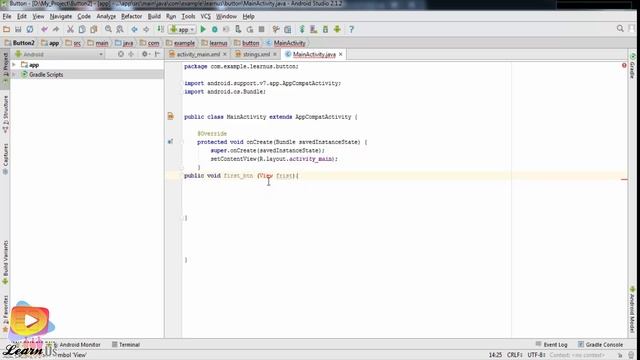Click the Open folder toolbar icon

click(x=7, y=29)
